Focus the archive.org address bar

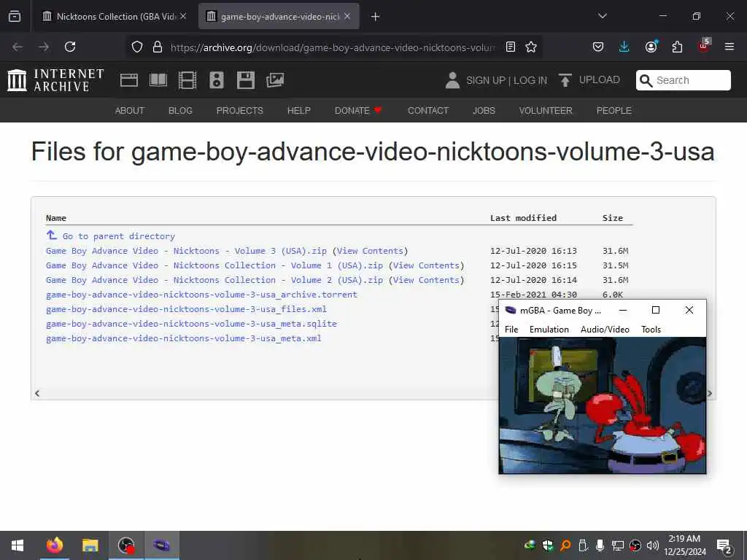click(333, 47)
